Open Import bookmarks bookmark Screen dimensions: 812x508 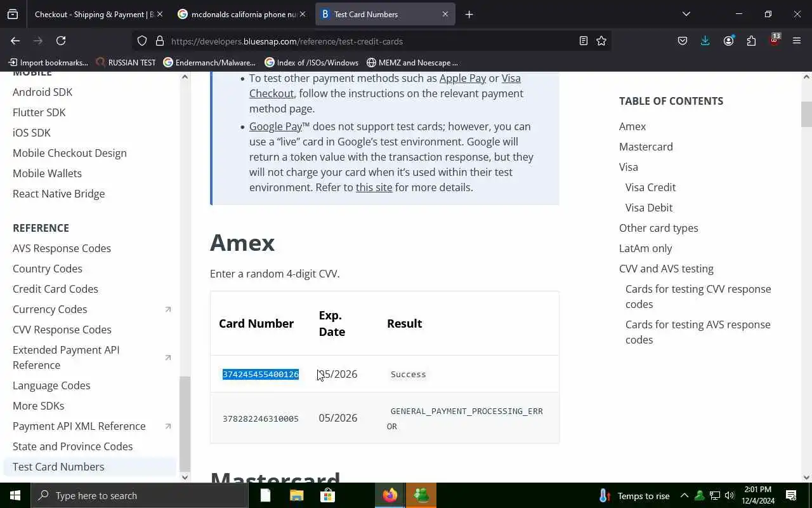[x=48, y=62]
